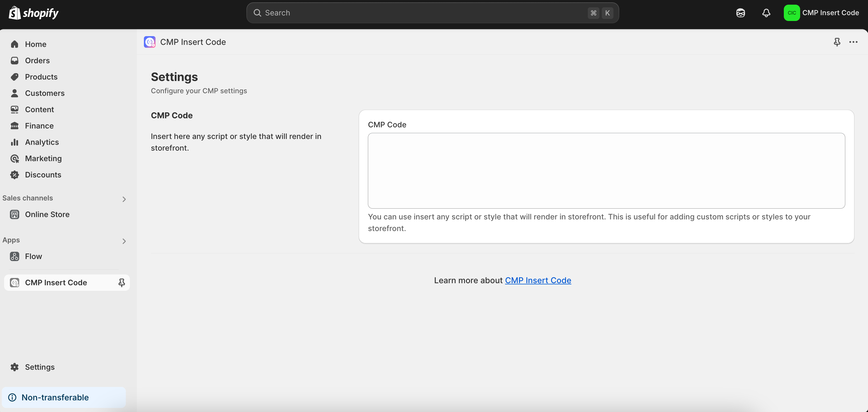Unpin CMP Insert Code in the sidebar

121,283
